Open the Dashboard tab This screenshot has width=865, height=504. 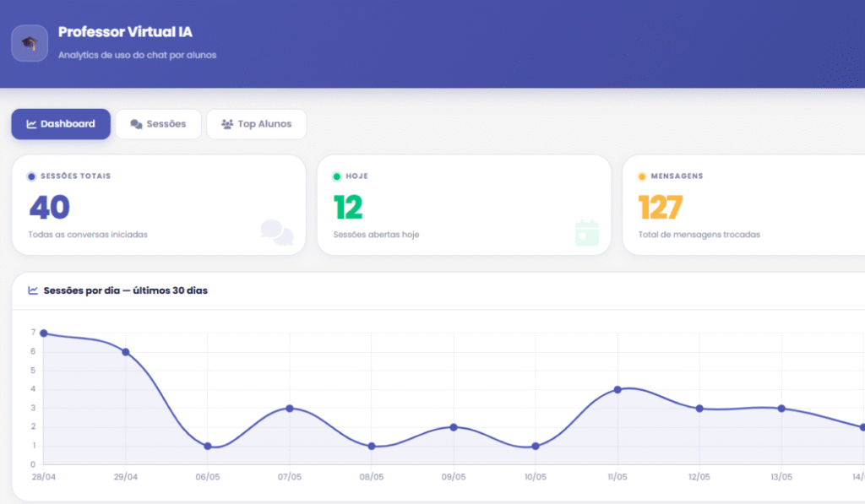(x=61, y=124)
